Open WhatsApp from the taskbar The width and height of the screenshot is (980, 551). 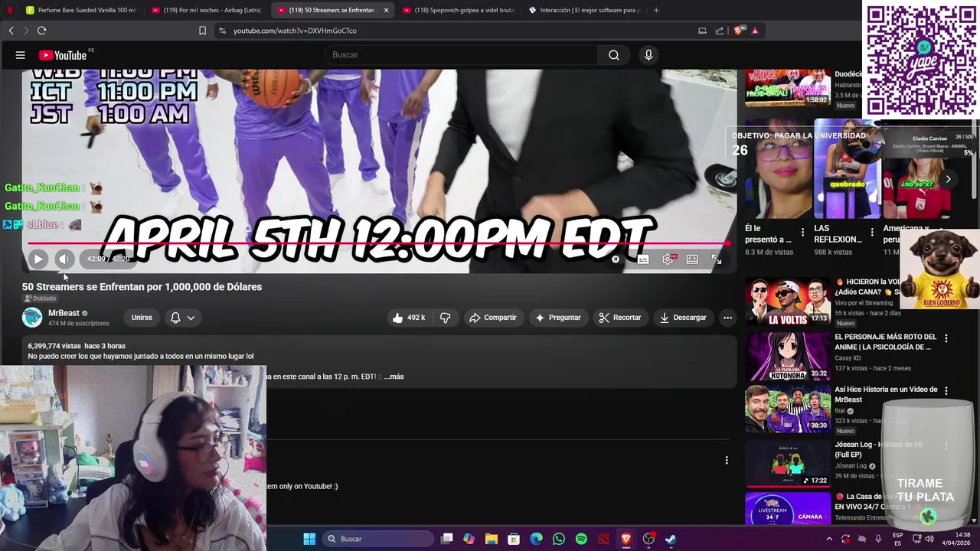point(559,539)
